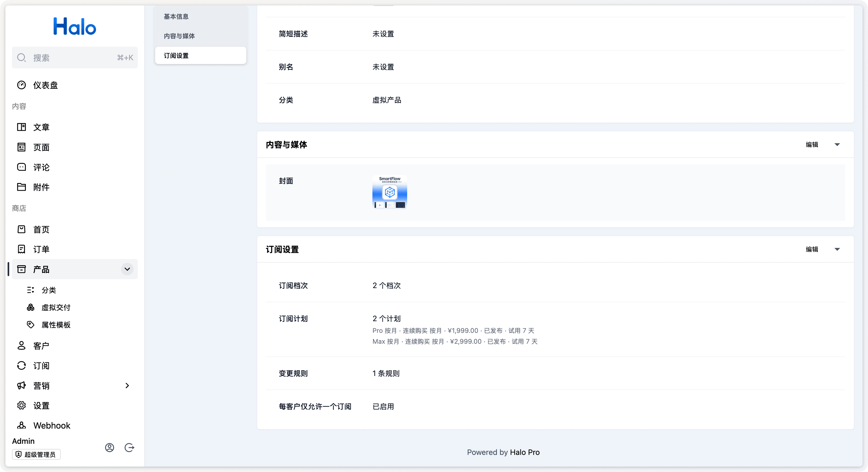Image resolution: width=868 pixels, height=472 pixels.
Task: Switch to 基本信息 section tab
Action: [x=200, y=17]
